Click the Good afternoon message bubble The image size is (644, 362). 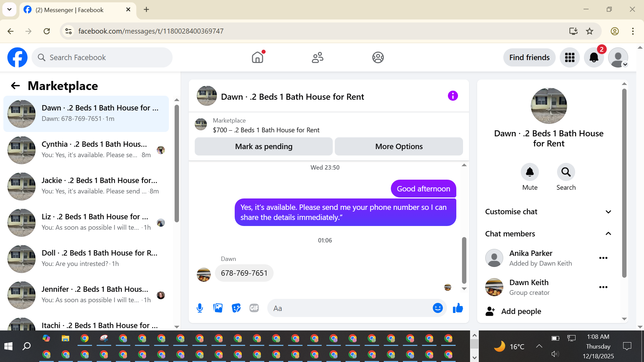[423, 189]
